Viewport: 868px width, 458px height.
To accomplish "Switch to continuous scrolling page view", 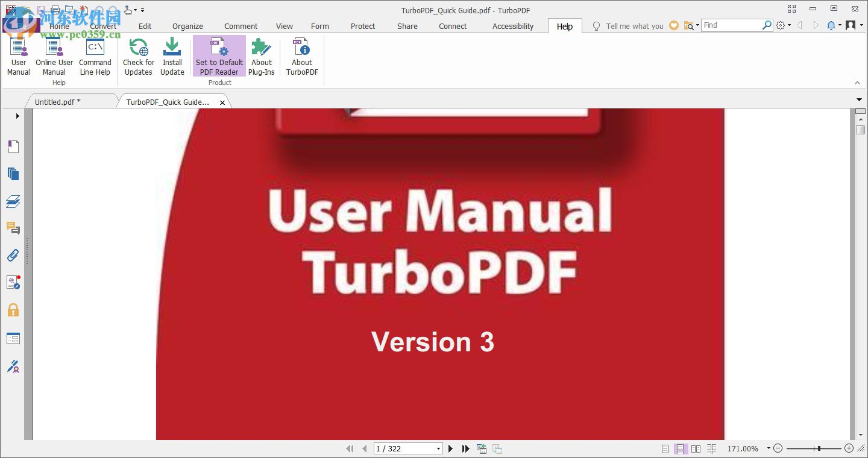I will (681, 448).
